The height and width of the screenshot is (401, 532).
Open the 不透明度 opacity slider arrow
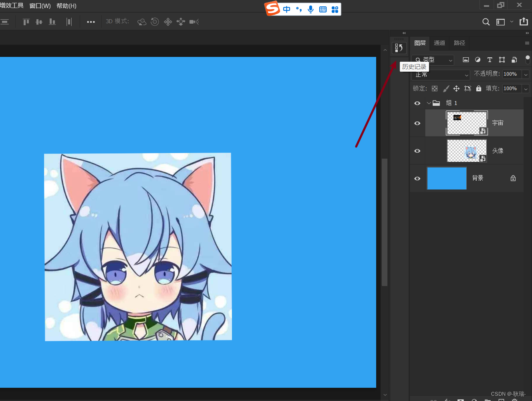coord(526,74)
